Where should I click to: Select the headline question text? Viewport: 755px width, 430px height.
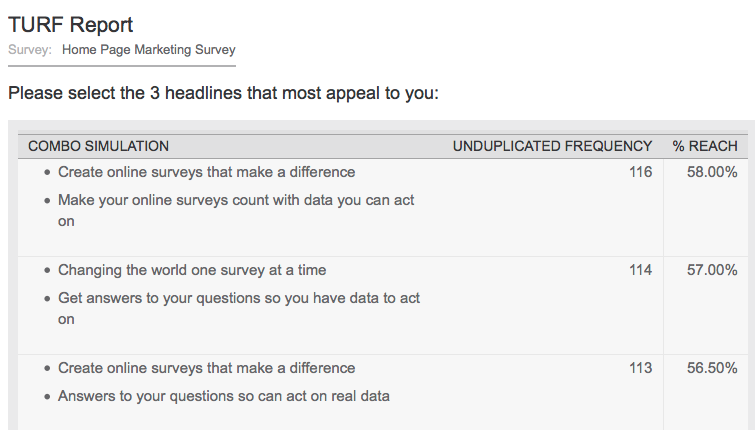click(223, 93)
